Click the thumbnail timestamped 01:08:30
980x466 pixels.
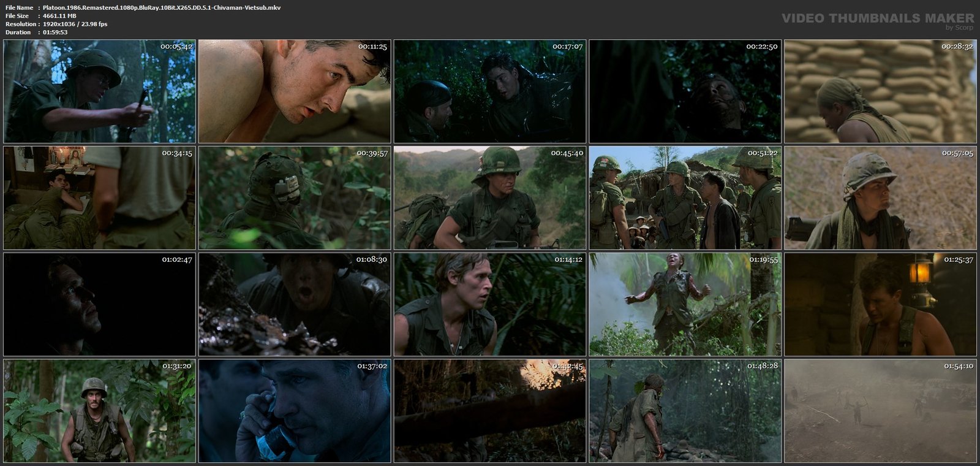coord(295,304)
